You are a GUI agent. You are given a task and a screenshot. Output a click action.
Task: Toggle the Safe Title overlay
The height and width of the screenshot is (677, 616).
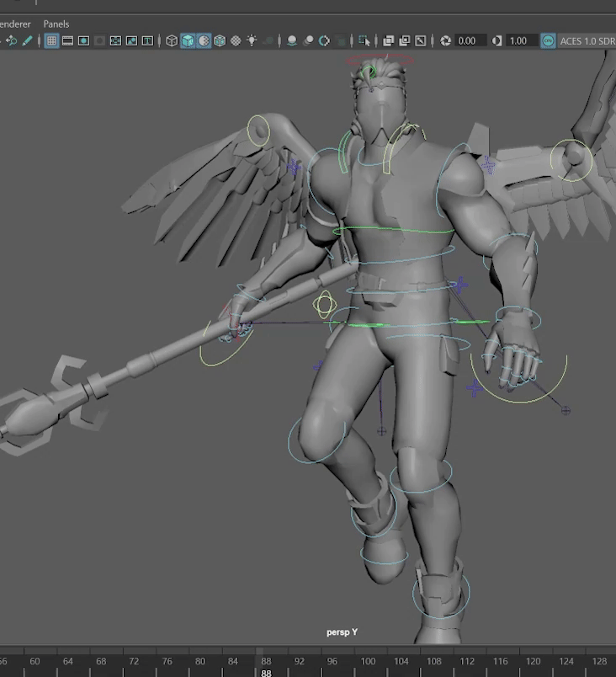tap(147, 41)
